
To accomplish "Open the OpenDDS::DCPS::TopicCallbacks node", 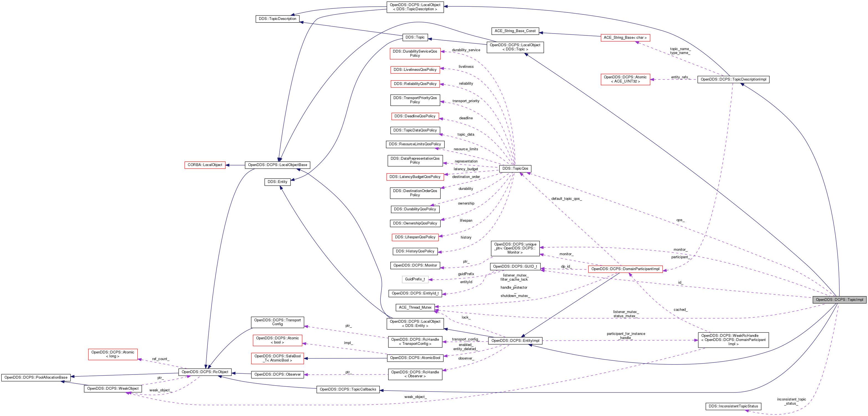I will [348, 389].
